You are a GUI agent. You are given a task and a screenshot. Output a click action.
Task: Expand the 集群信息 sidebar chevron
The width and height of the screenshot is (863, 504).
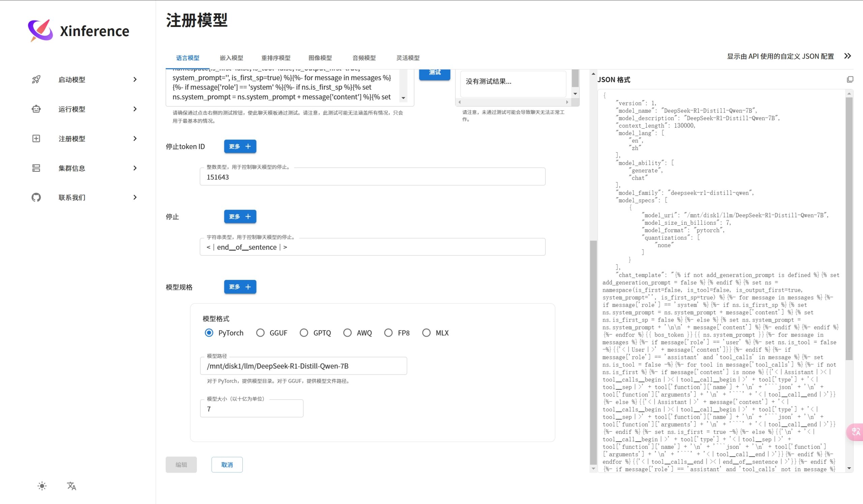pyautogui.click(x=135, y=168)
